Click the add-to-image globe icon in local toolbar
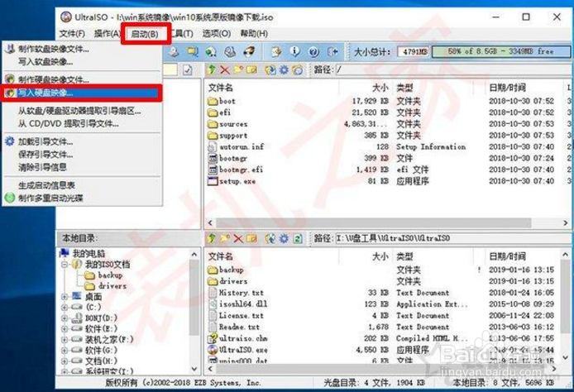Screen dimensions: 574x392 tap(270, 239)
